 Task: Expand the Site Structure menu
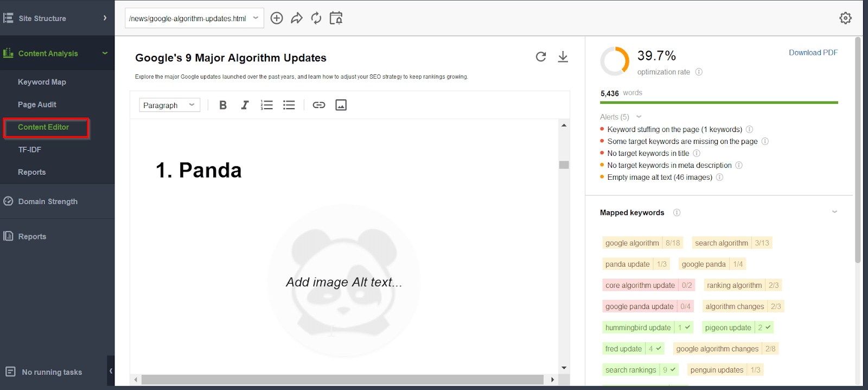click(x=105, y=18)
